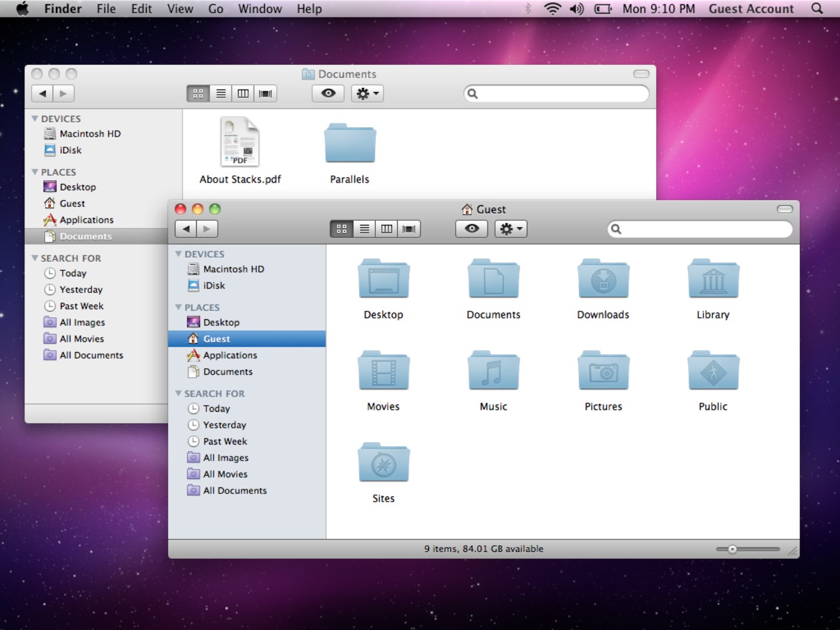
Task: Open the View menu in menu bar
Action: pyautogui.click(x=180, y=9)
